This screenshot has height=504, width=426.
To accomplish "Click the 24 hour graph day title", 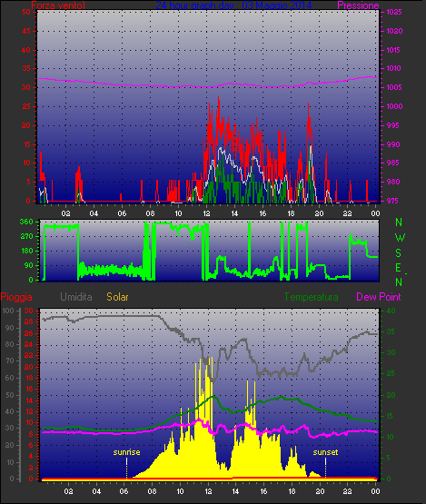I will [233, 5].
